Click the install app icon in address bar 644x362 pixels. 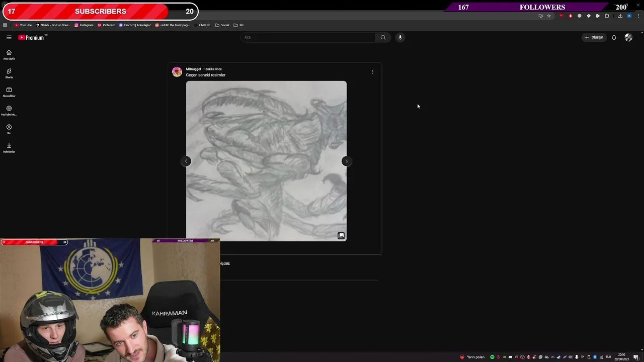point(541,16)
